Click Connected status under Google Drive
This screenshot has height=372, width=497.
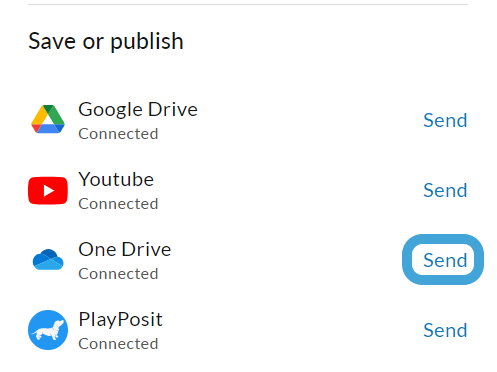click(118, 134)
